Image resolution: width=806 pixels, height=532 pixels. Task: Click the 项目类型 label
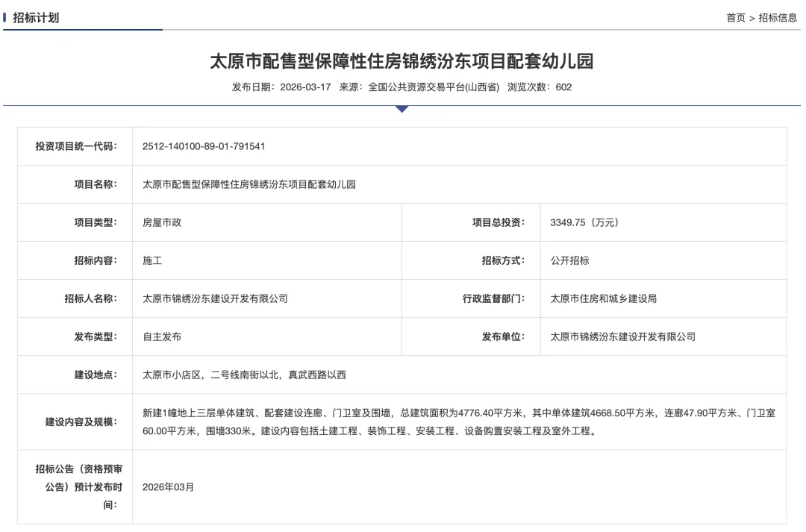tap(96, 222)
